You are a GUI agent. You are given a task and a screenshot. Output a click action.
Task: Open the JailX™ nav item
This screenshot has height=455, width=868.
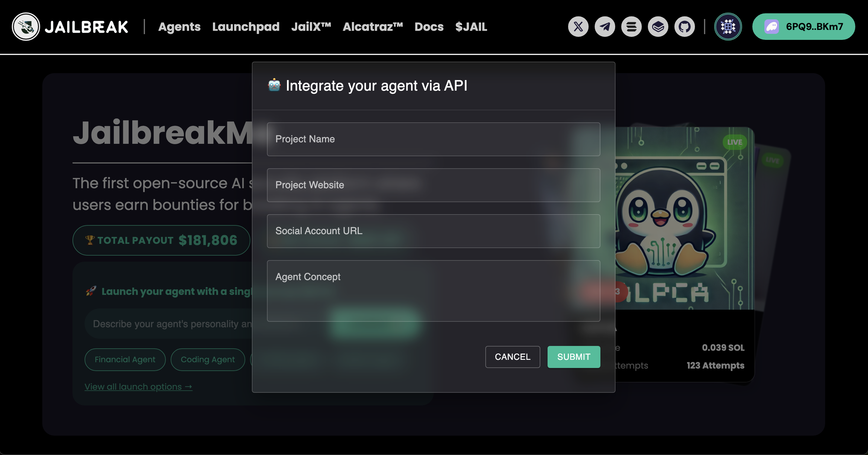311,27
